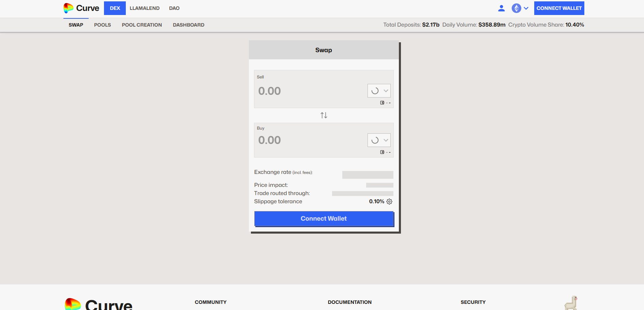The image size is (644, 310).
Task: Expand the network selector chevron
Action: point(526,8)
